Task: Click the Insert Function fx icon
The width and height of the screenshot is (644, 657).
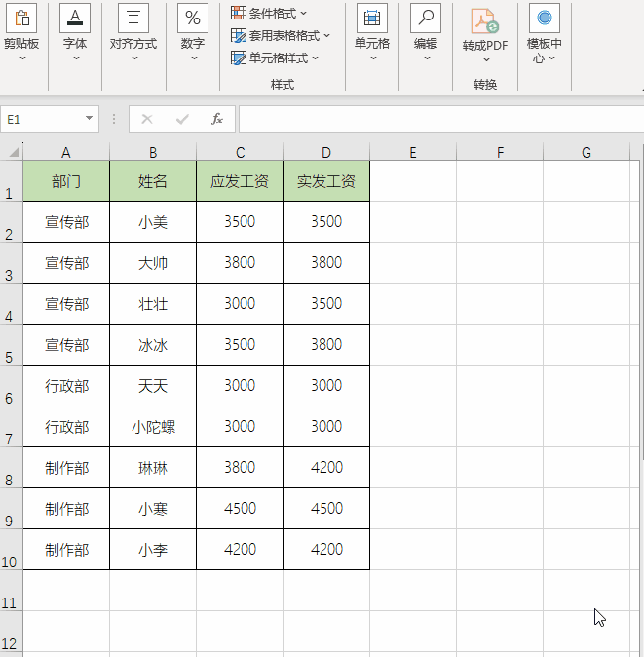Action: point(217,119)
